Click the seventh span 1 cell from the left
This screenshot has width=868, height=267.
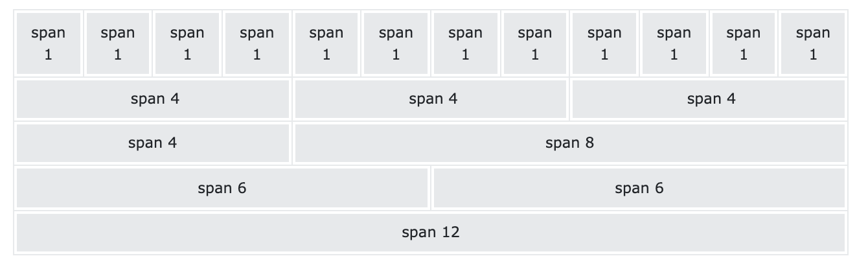point(465,43)
